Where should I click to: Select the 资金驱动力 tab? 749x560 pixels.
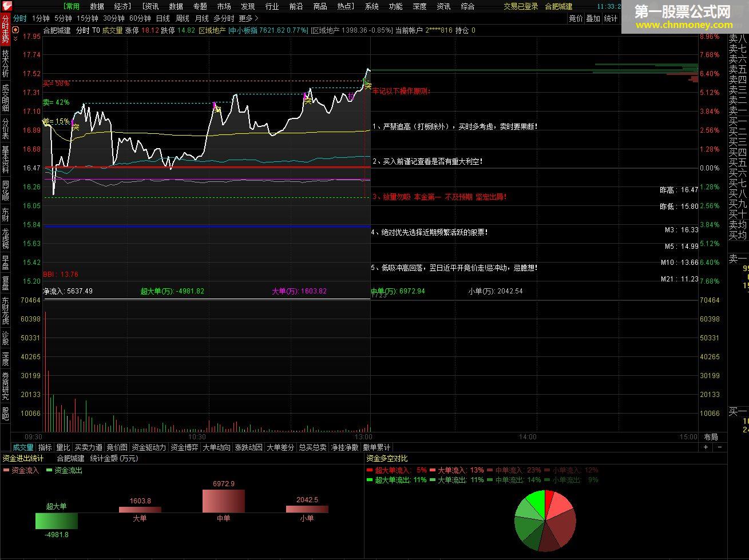(149, 447)
